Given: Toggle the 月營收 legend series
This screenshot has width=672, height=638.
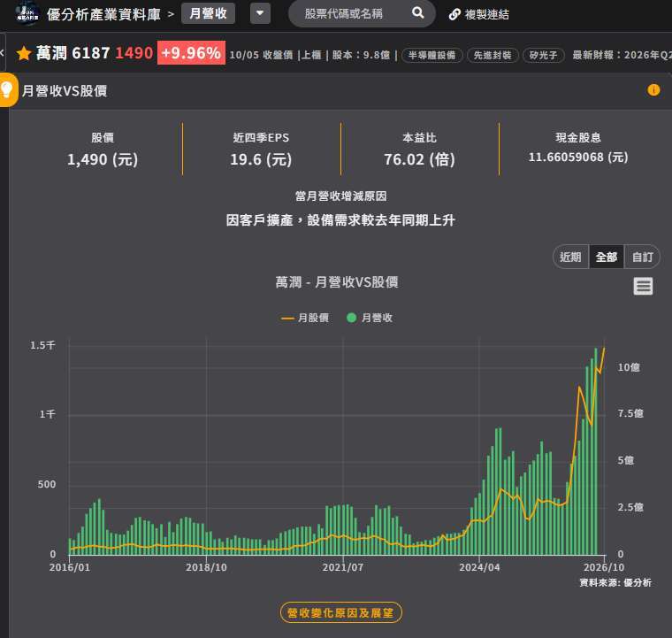Looking at the screenshot, I should pyautogui.click(x=370, y=319).
